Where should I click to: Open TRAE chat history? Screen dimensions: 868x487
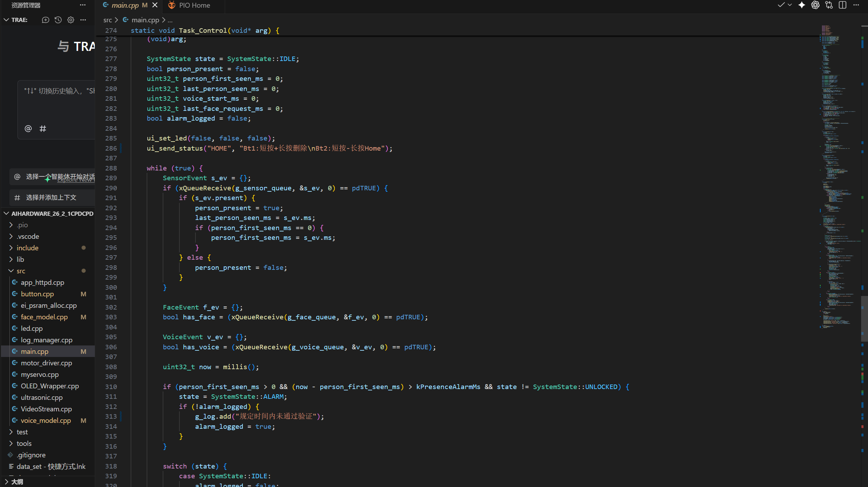[x=58, y=20]
